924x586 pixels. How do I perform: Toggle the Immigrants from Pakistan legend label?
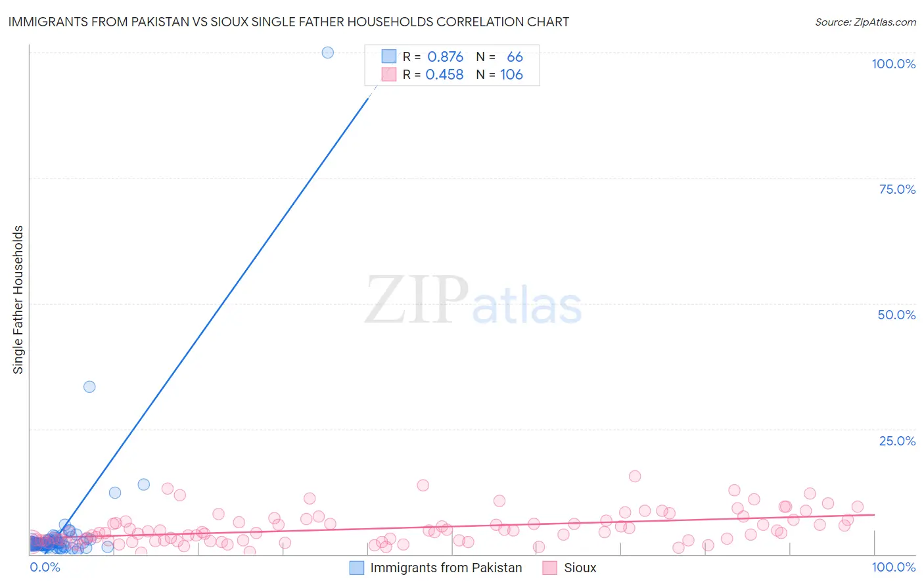[446, 568]
